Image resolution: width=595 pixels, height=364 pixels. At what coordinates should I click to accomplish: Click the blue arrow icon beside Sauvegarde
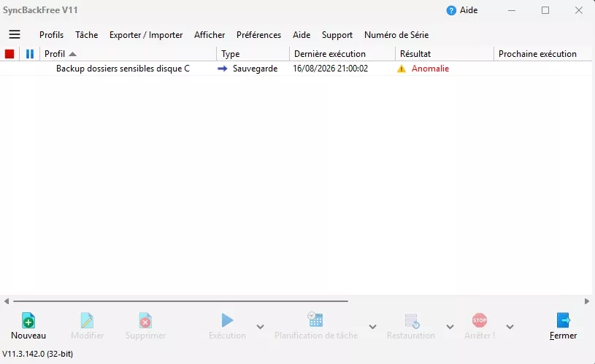click(x=223, y=69)
